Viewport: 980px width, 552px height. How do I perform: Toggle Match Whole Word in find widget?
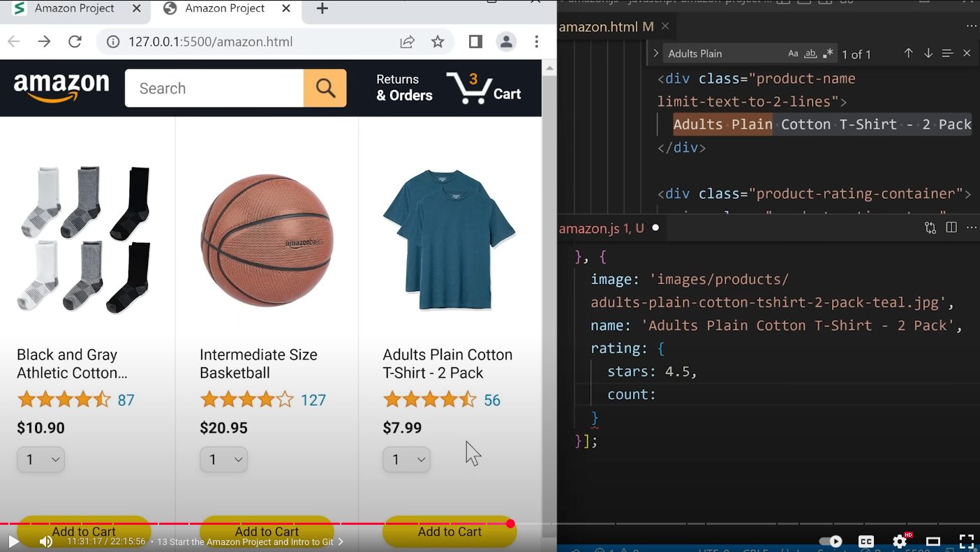point(810,54)
